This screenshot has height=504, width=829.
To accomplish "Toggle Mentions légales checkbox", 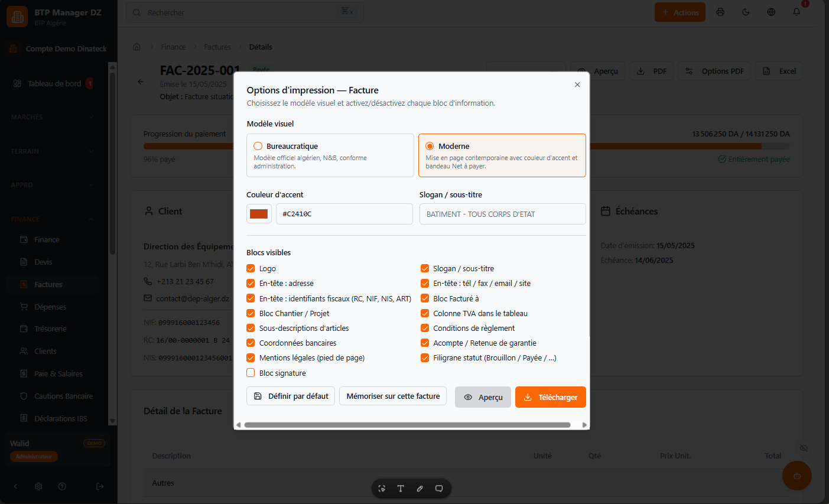I will point(251,357).
